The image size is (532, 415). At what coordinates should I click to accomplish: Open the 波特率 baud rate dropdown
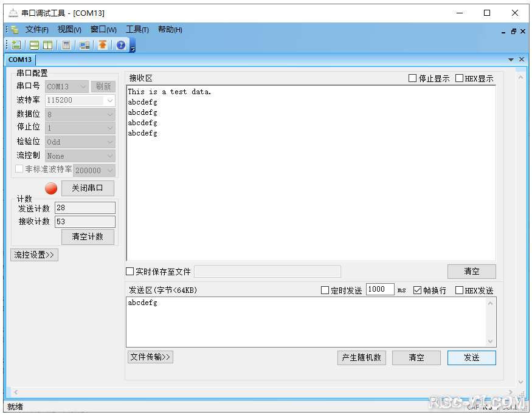[x=110, y=100]
